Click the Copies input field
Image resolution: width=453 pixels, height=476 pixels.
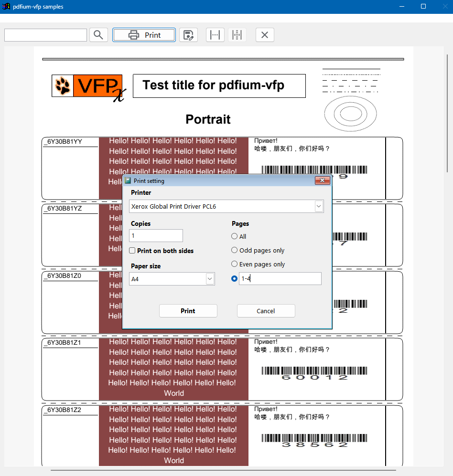(x=156, y=235)
